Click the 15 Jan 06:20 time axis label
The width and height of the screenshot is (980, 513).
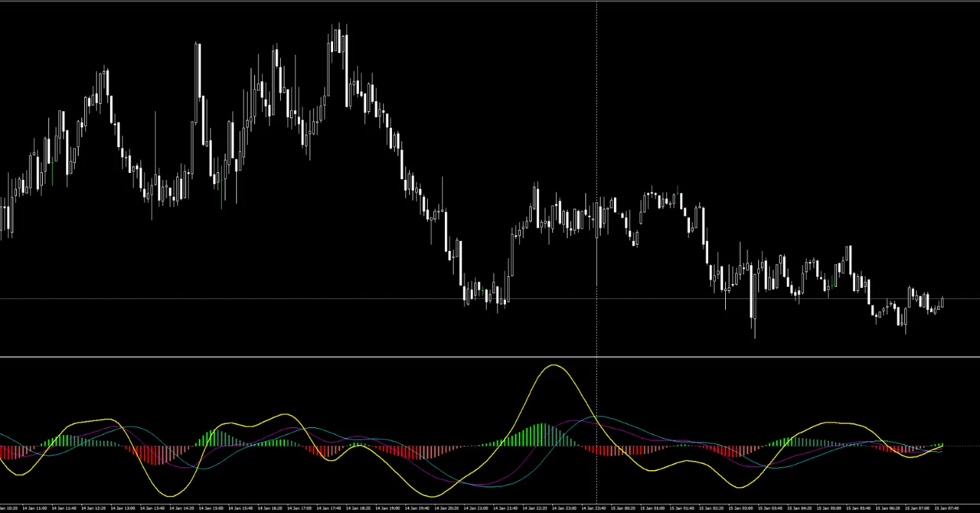pyautogui.click(x=887, y=508)
